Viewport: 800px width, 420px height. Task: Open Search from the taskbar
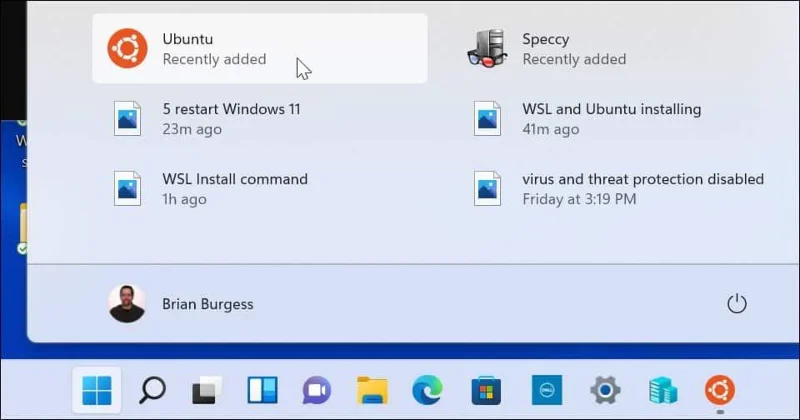pyautogui.click(x=152, y=390)
